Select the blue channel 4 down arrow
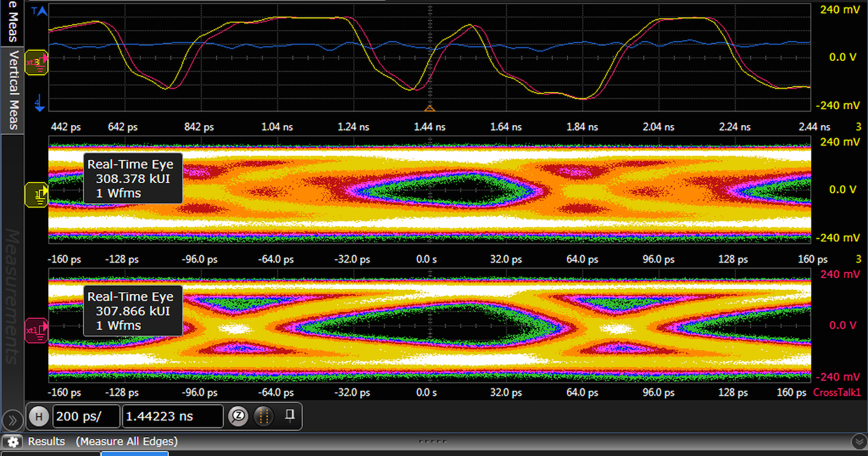 39,102
